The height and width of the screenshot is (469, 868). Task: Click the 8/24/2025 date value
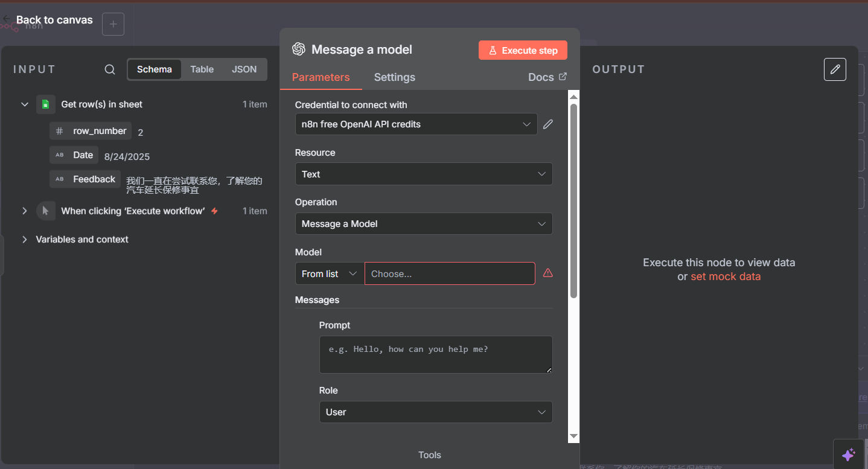127,156
